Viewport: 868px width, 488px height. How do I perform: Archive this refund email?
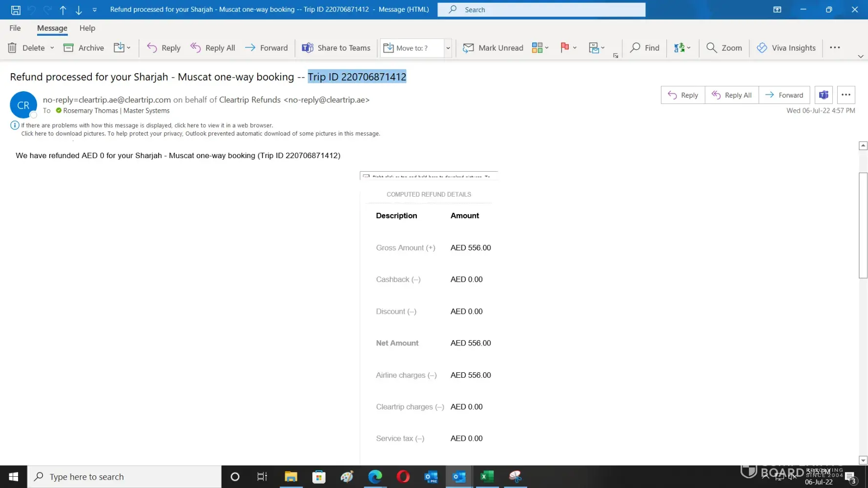[84, 48]
